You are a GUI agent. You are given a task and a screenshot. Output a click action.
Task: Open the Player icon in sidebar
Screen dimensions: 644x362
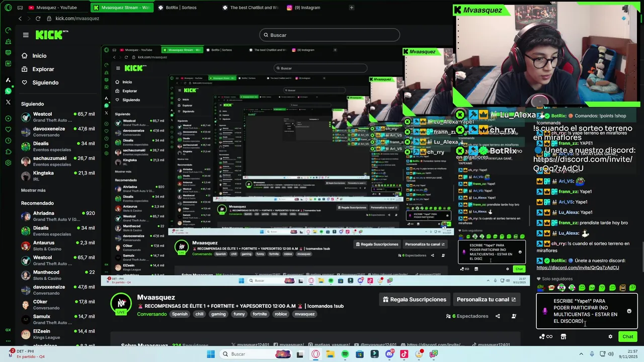pos(8,119)
